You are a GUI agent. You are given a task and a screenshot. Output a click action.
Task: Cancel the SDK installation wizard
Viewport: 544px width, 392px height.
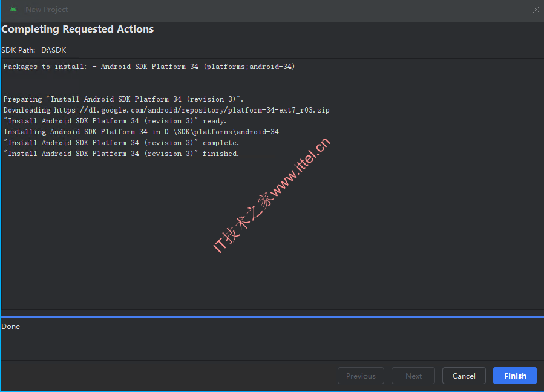point(464,376)
